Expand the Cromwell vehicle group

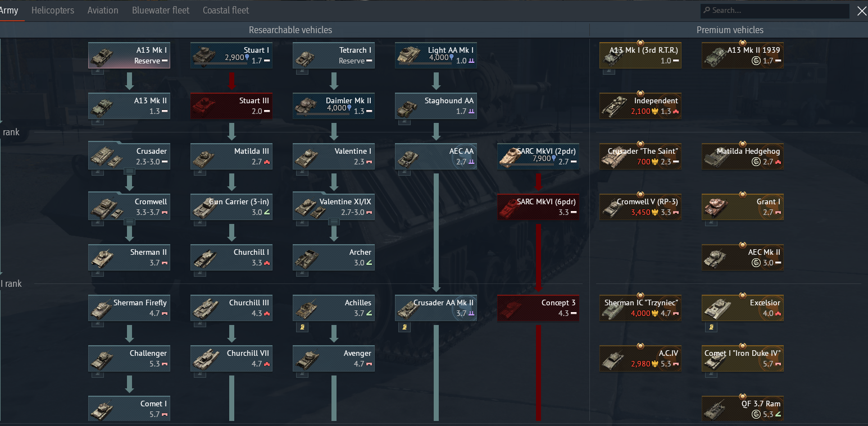(x=129, y=221)
